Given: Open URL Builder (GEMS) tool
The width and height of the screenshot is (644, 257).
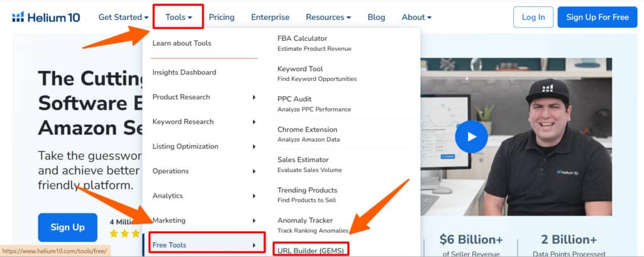Looking at the screenshot, I should (x=311, y=249).
